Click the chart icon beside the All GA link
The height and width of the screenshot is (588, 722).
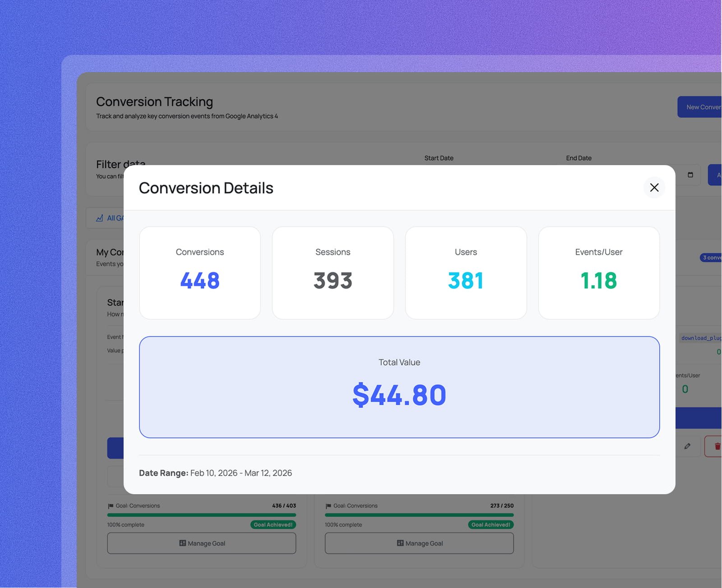click(99, 218)
